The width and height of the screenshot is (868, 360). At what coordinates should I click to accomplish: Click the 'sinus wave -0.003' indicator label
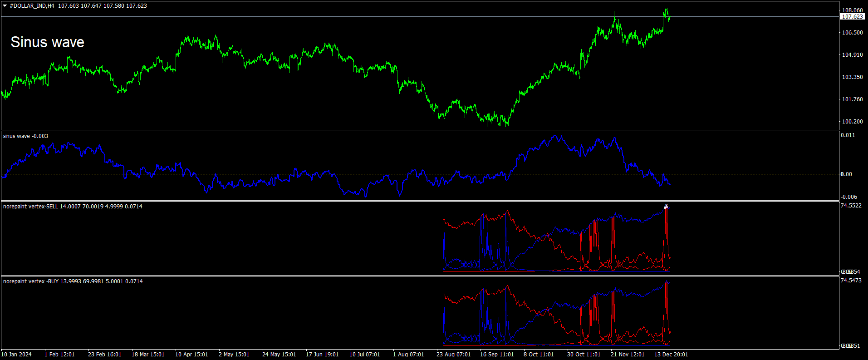(25, 136)
